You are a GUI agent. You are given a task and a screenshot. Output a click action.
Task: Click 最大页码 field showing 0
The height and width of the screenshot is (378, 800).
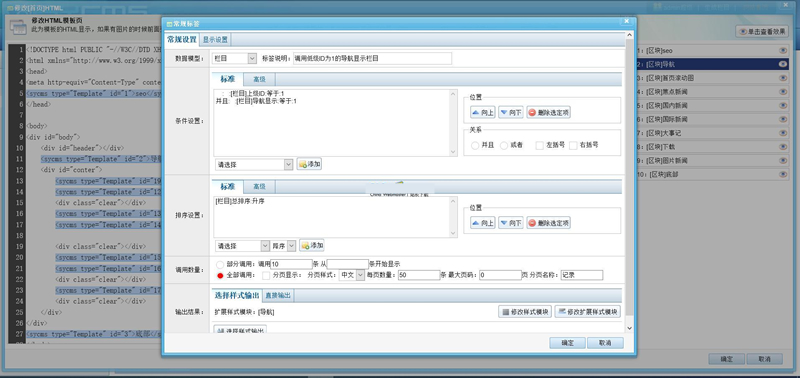(501, 275)
